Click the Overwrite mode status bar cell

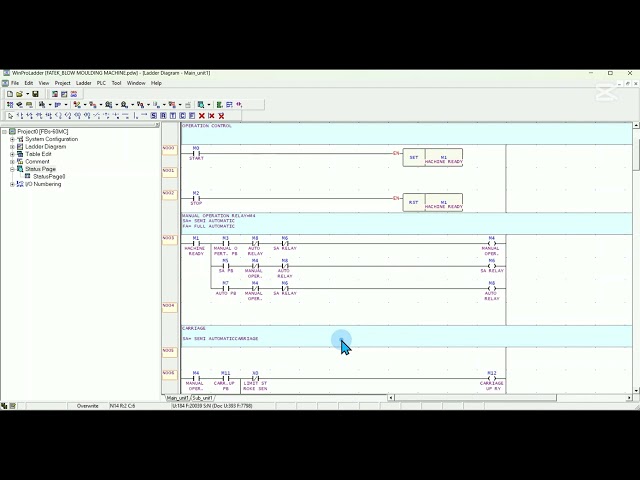(87, 406)
